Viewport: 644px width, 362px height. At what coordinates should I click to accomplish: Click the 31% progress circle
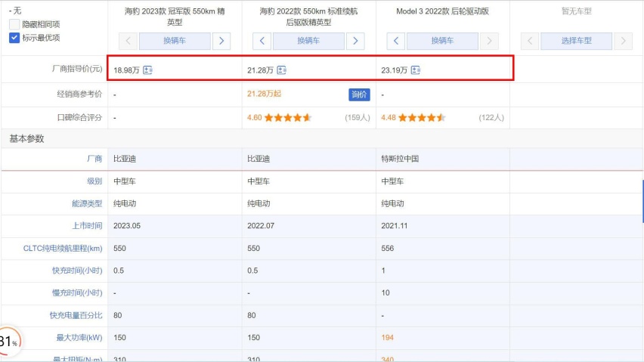[8, 341]
